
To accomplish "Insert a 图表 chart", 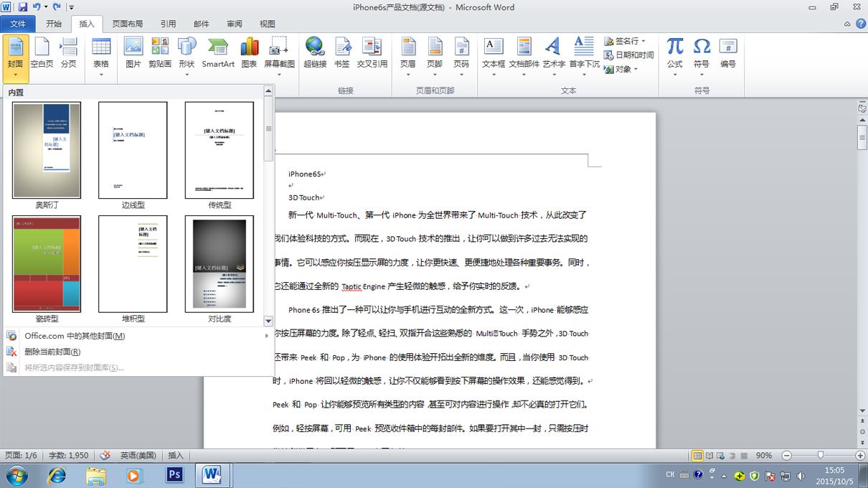I will [x=249, y=54].
